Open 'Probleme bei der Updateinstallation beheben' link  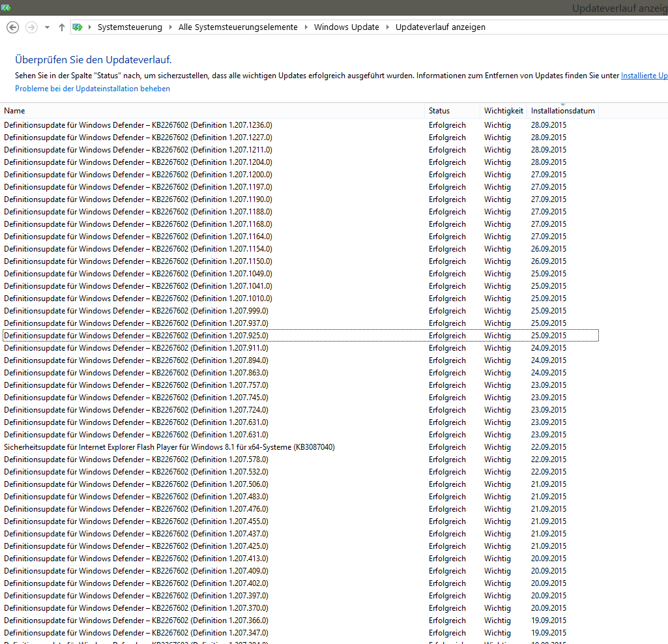point(93,89)
